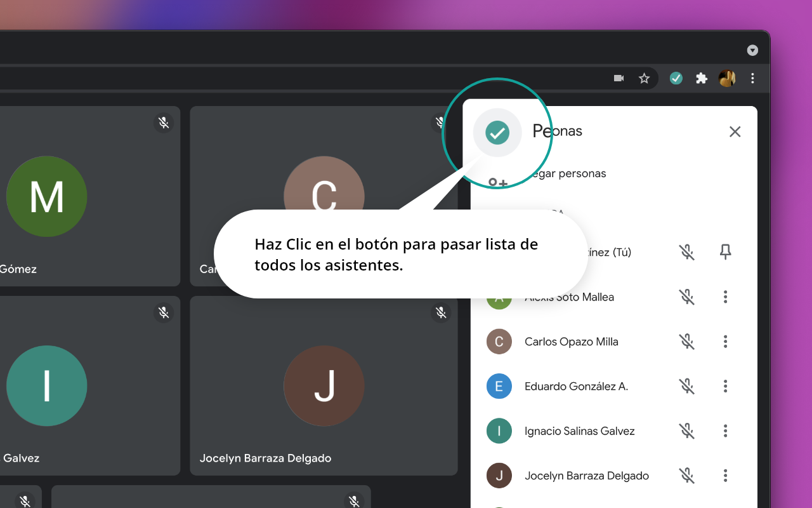Open more options for Jocelyn Barraza Delgado
812x508 pixels.
coord(725,476)
